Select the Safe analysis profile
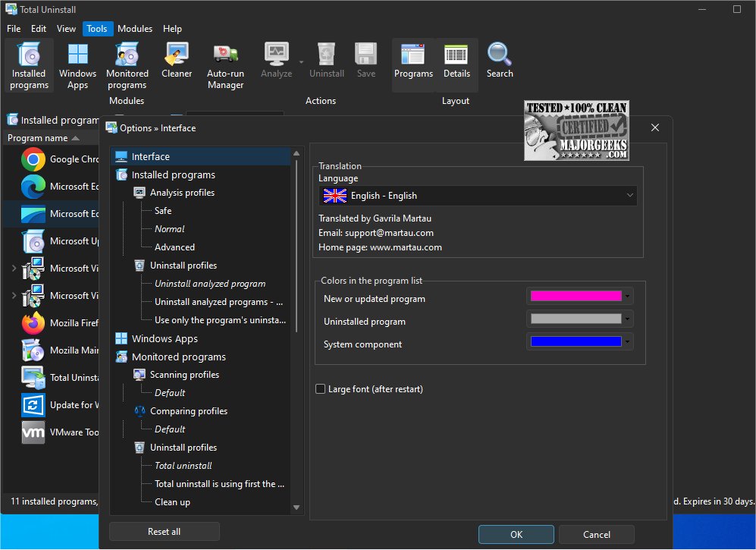756x550 pixels. pyautogui.click(x=163, y=211)
